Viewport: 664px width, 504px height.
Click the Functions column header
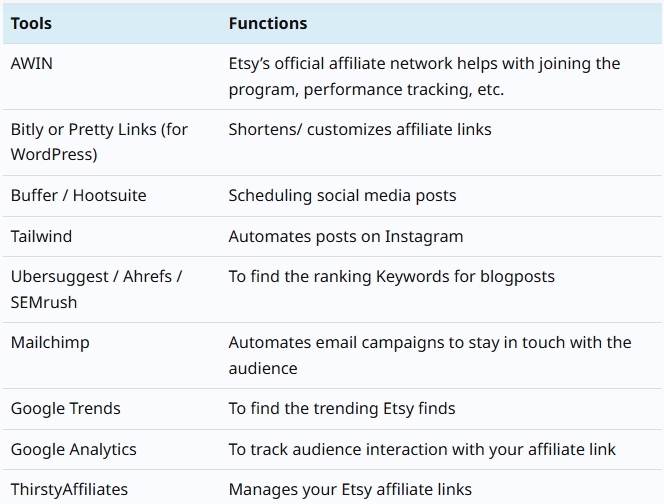(268, 23)
